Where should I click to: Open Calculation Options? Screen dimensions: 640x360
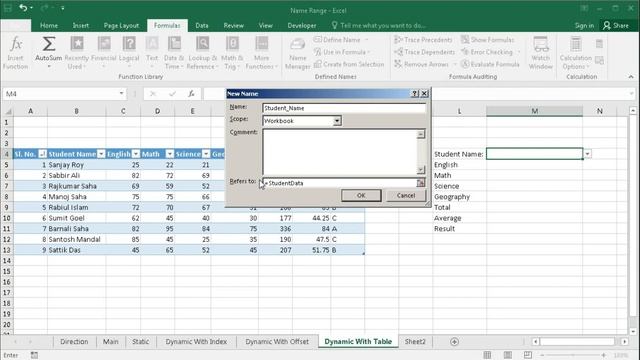[576, 53]
